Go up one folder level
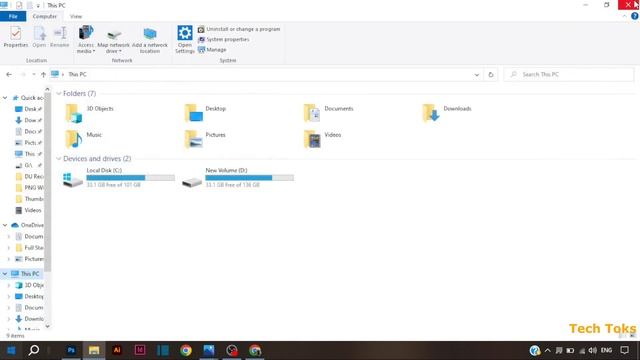Viewport: 640px width, 360px height. point(43,75)
